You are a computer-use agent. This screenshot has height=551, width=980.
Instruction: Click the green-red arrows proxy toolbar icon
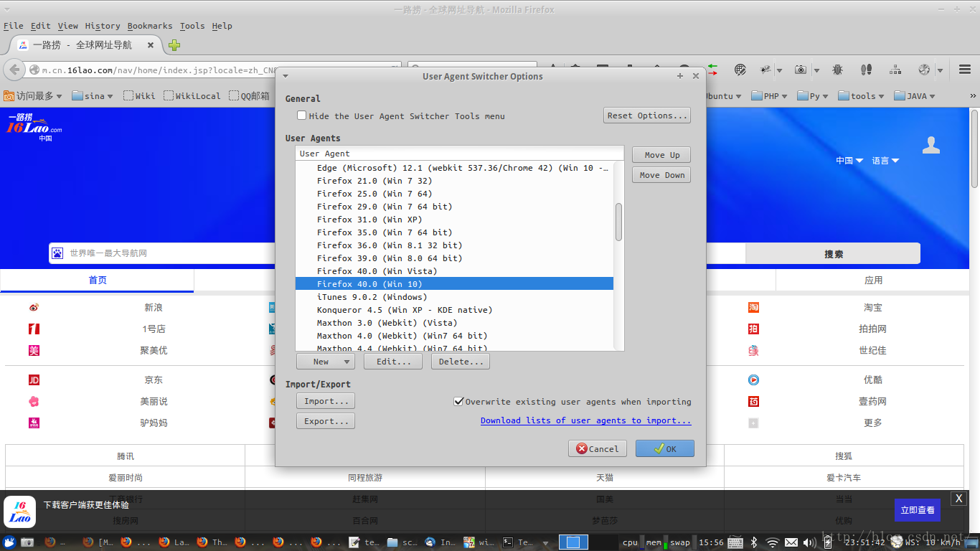pos(712,70)
